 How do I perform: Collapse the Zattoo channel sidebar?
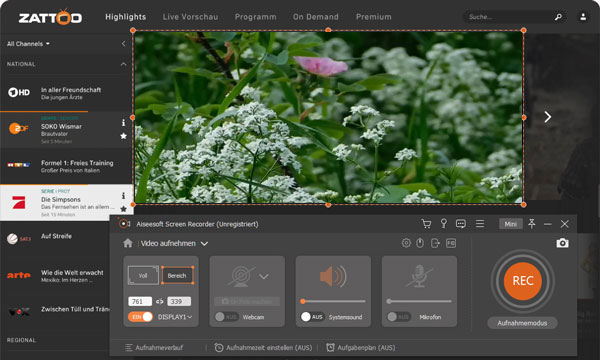click(x=123, y=44)
